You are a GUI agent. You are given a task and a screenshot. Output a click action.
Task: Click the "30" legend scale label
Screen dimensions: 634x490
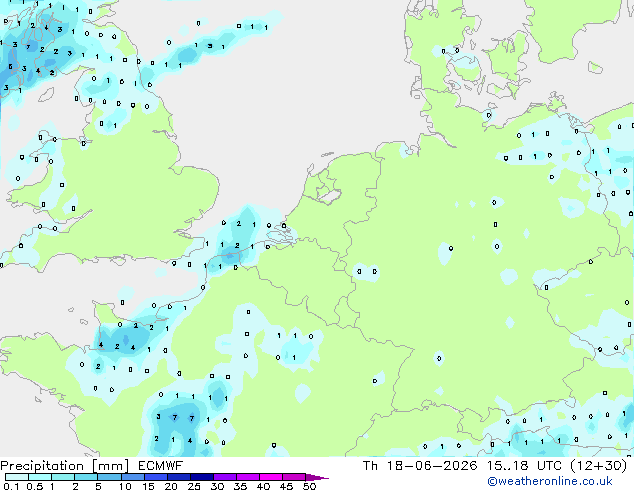click(217, 486)
